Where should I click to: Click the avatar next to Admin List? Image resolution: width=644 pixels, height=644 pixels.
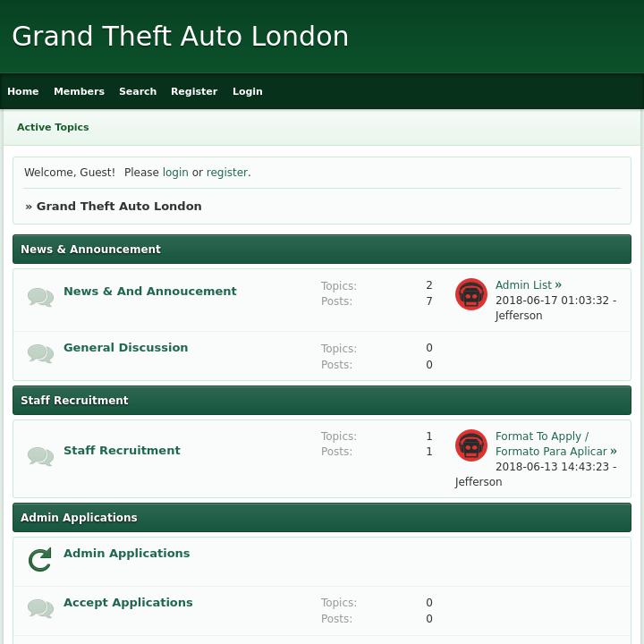pos(471,294)
